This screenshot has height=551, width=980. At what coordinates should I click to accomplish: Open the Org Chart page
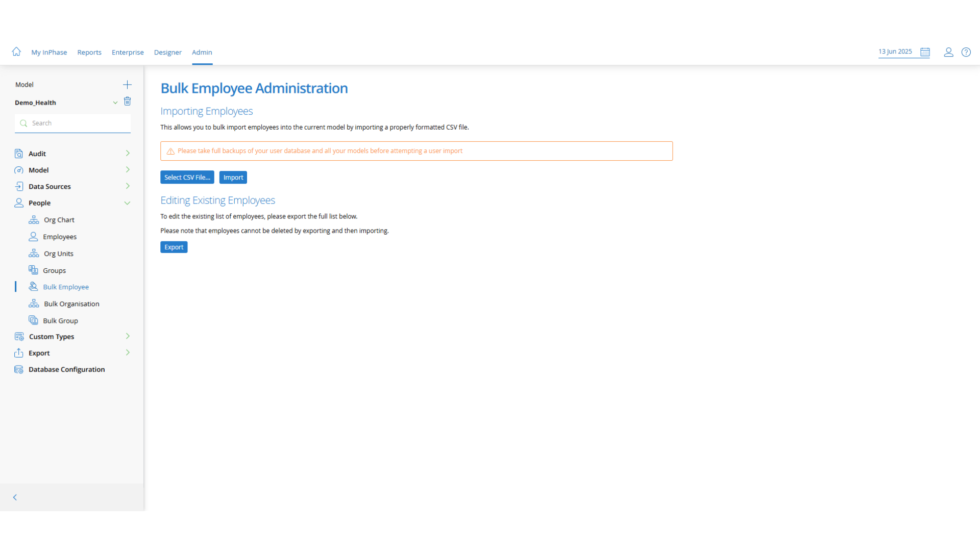tap(59, 220)
